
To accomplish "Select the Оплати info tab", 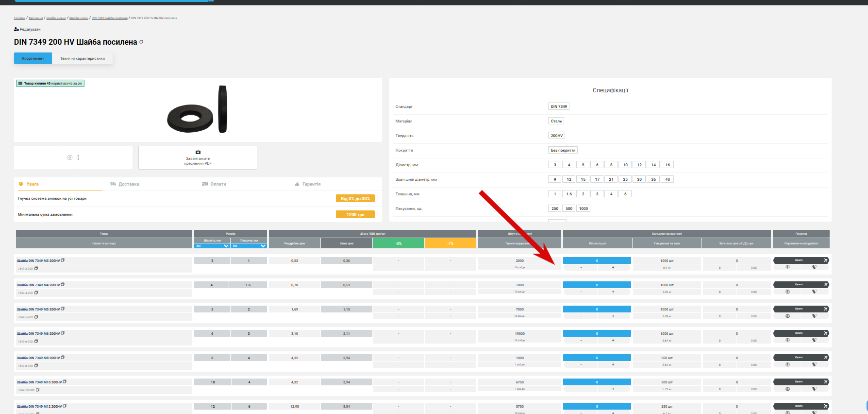I will [x=214, y=184].
